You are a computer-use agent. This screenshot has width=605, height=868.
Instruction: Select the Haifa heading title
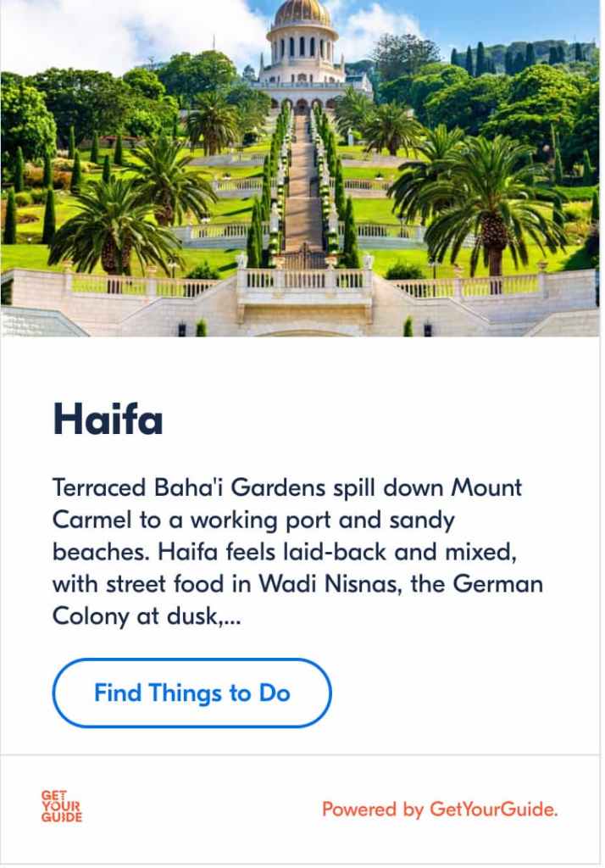click(x=108, y=420)
